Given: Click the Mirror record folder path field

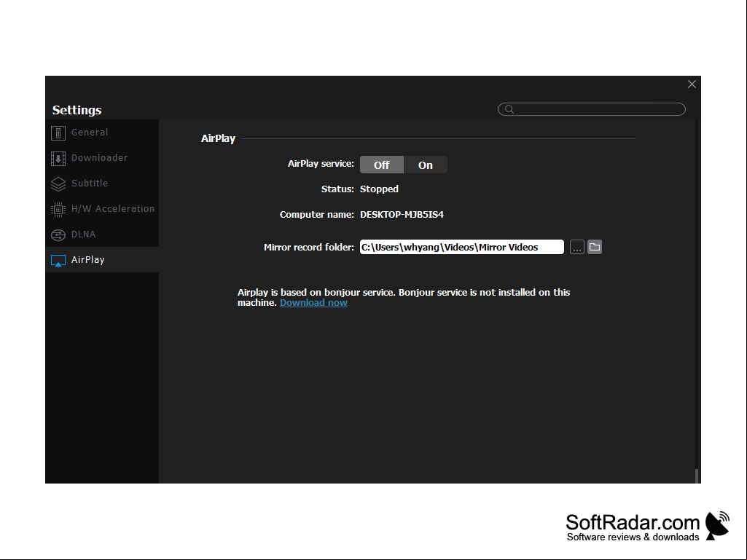Looking at the screenshot, I should (461, 247).
